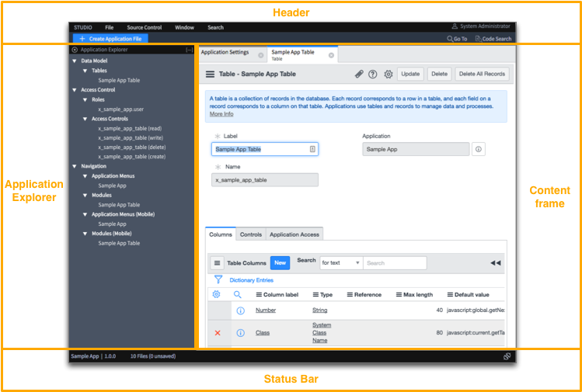
Task: Open the Window menu
Action: pyautogui.click(x=184, y=27)
